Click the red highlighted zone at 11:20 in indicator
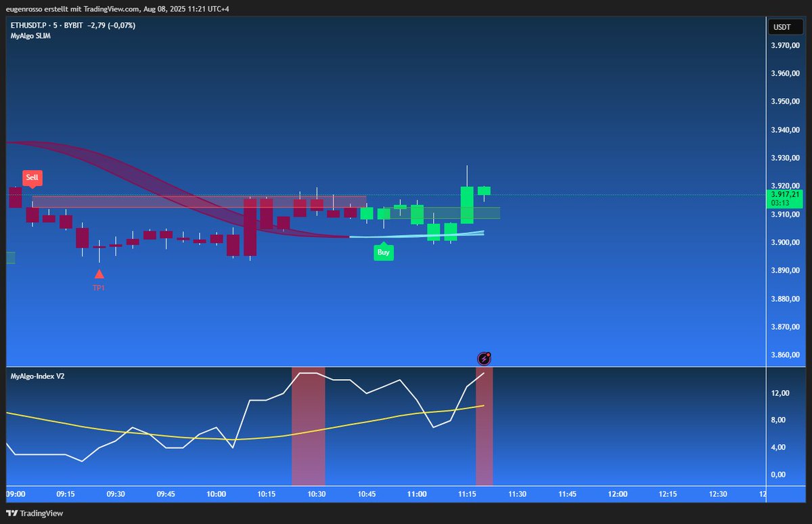This screenshot has height=524, width=812. click(x=484, y=427)
